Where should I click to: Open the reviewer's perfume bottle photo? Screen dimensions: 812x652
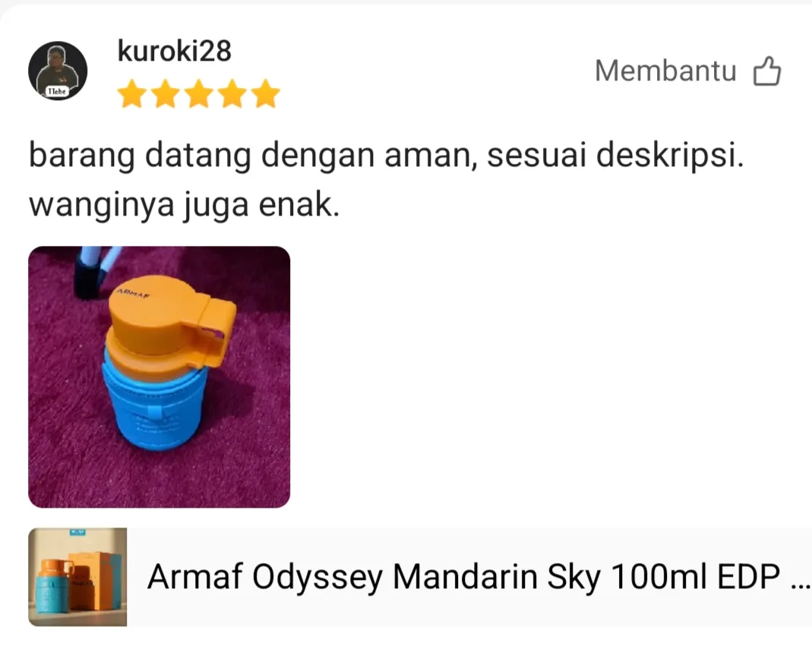point(159,376)
